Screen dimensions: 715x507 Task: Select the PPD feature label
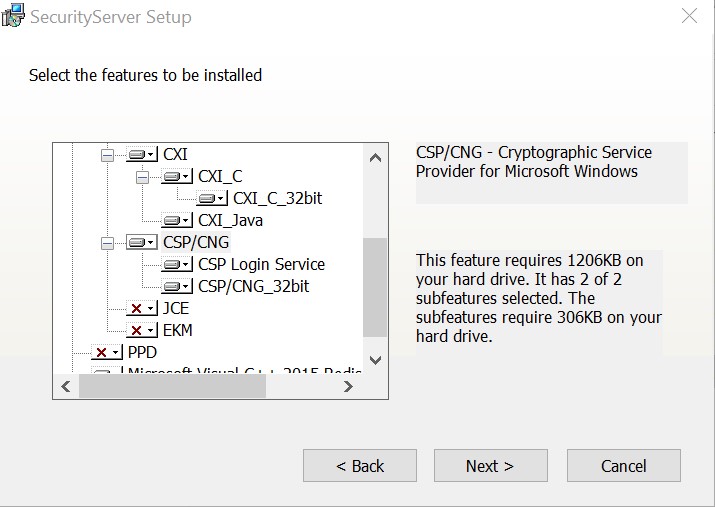[142, 352]
